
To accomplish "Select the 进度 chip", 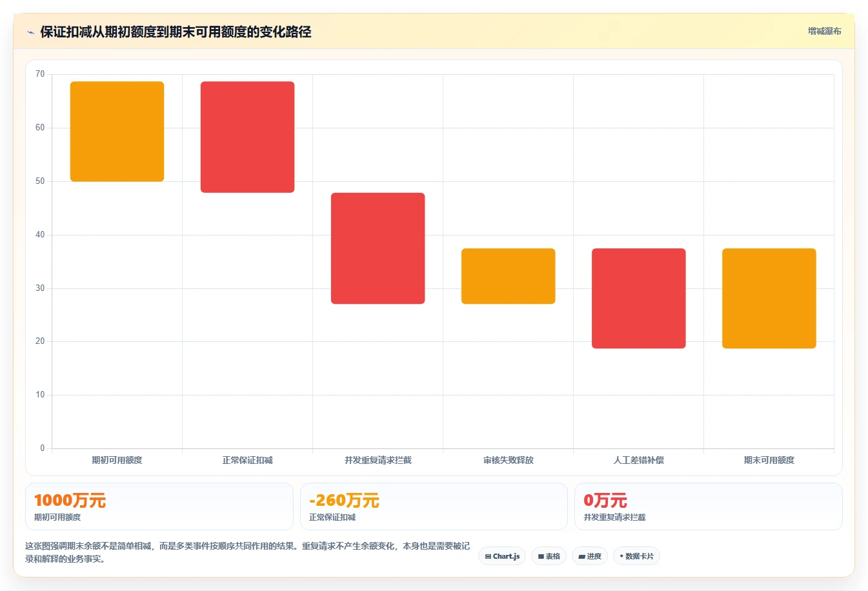I will 590,556.
